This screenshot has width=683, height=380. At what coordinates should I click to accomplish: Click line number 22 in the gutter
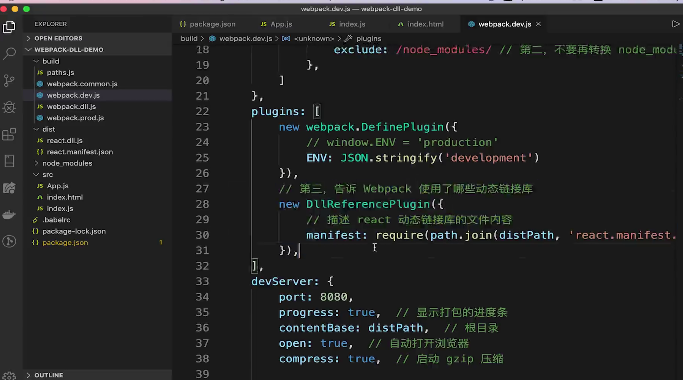pyautogui.click(x=202, y=112)
